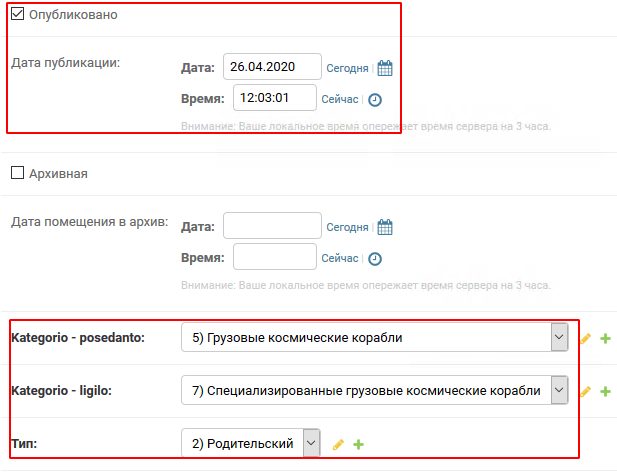Open calendar picker for publication date
This screenshot has width=617, height=473.
[385, 68]
